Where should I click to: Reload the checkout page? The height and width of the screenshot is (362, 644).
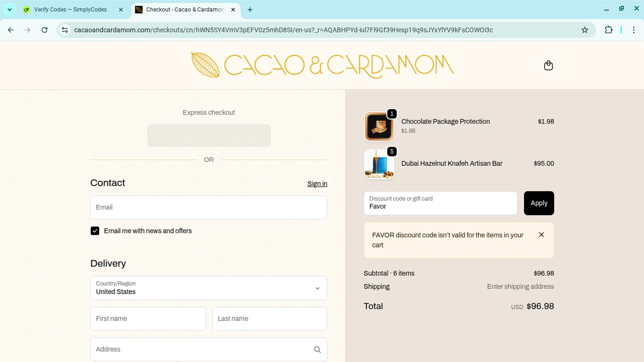pos(45,30)
